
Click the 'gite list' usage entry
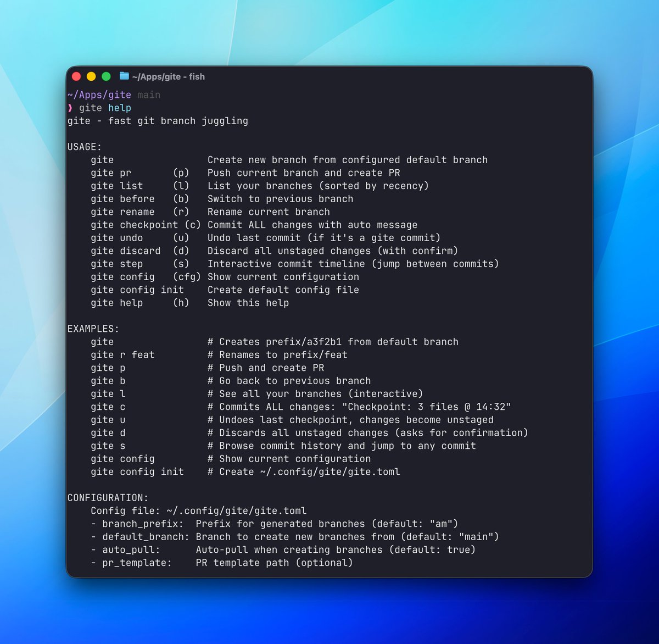117,186
